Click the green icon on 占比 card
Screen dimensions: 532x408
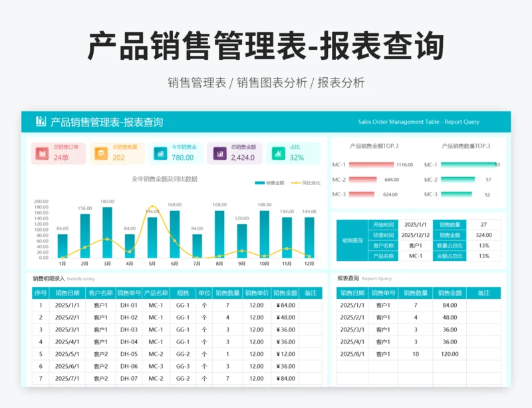coord(279,154)
